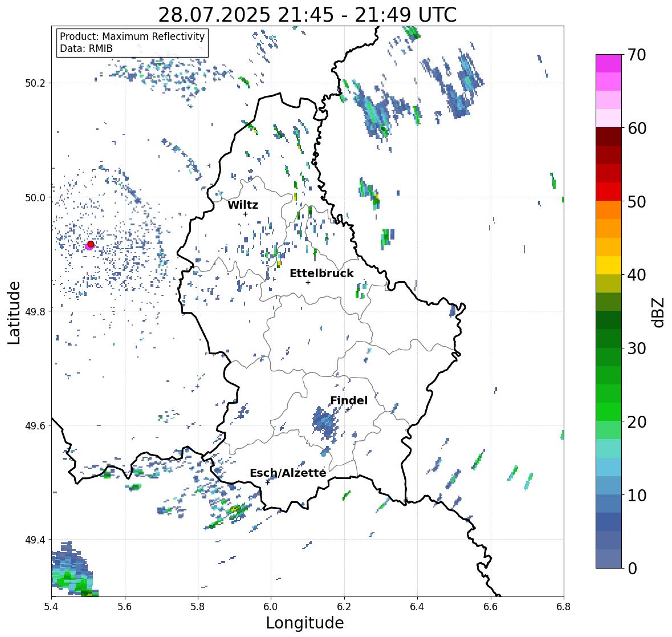The height and width of the screenshot is (637, 672).
Task: Click the colorbar tick label 60
Action: [x=637, y=128]
